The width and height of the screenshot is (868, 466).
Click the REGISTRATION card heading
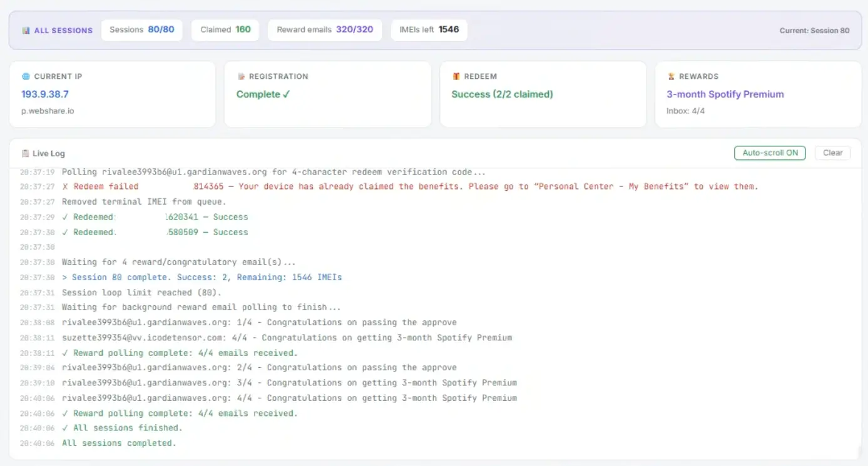pos(278,76)
